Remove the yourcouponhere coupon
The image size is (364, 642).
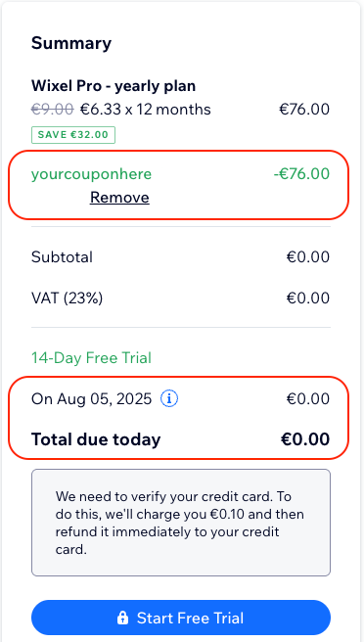pos(119,198)
